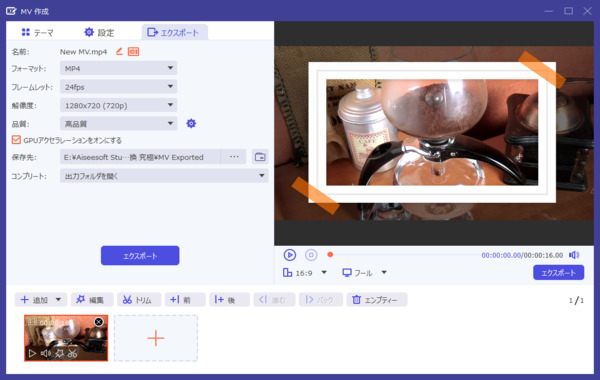Open the 設定 tab
Viewport: 600px width, 380px height.
point(99,33)
